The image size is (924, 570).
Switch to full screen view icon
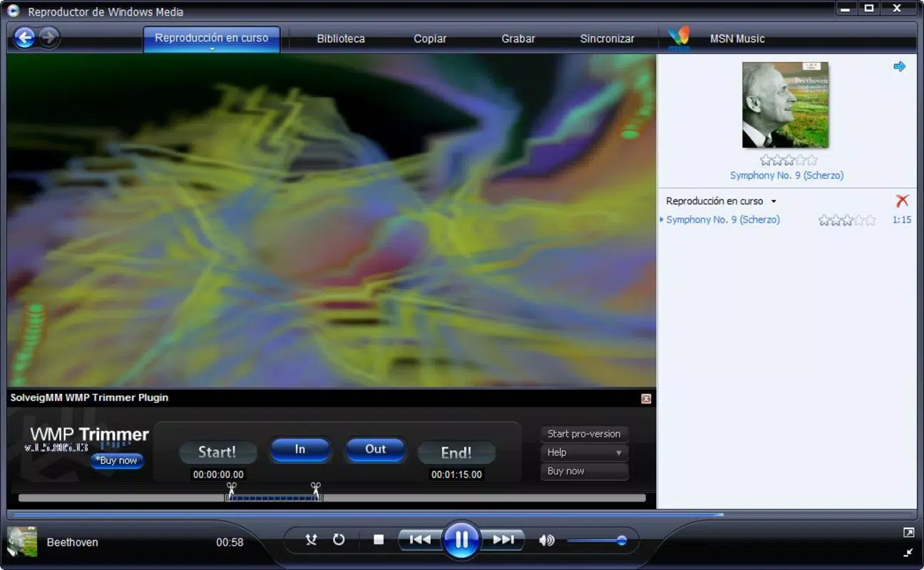pyautogui.click(x=908, y=532)
